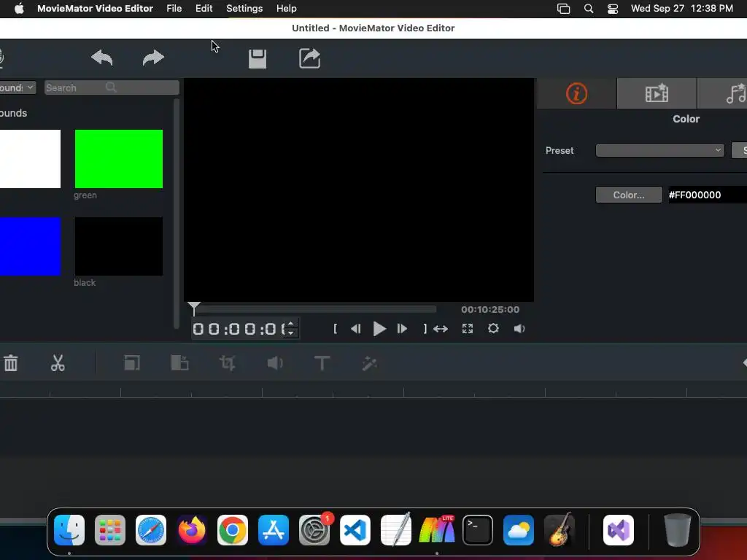Play the preview video
This screenshot has width=747, height=560.
click(x=379, y=329)
